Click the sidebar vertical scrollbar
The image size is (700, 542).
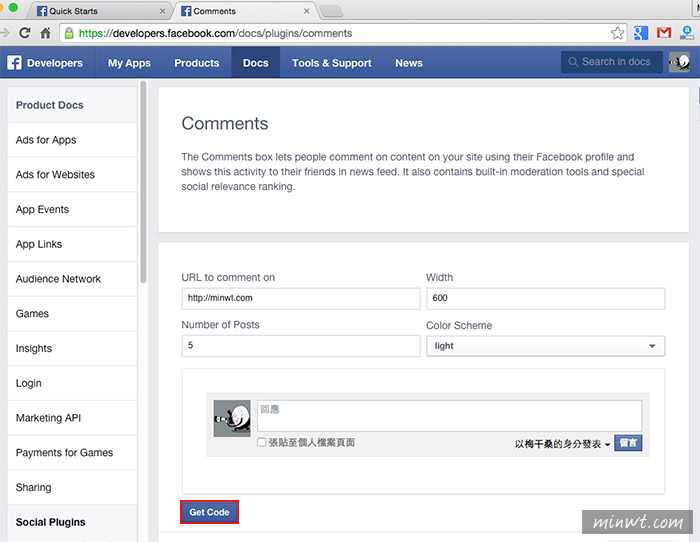coord(143,182)
